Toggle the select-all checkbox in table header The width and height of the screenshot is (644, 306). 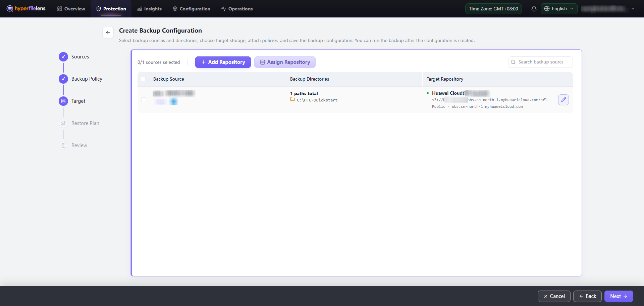pos(144,79)
